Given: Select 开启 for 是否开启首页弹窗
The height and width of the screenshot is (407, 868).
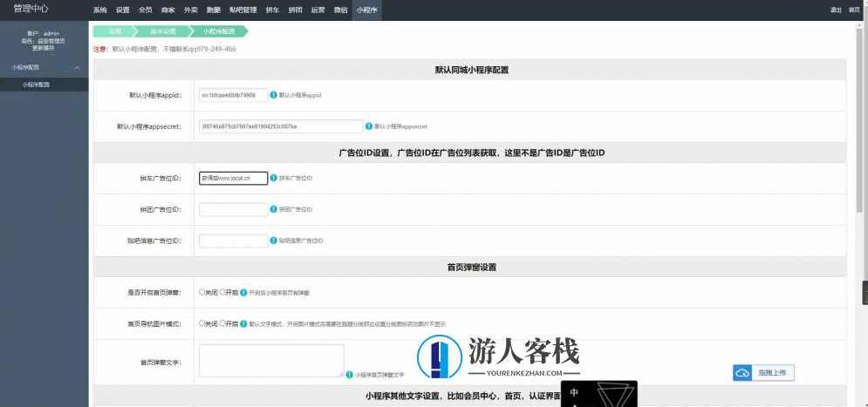Looking at the screenshot, I should point(222,292).
